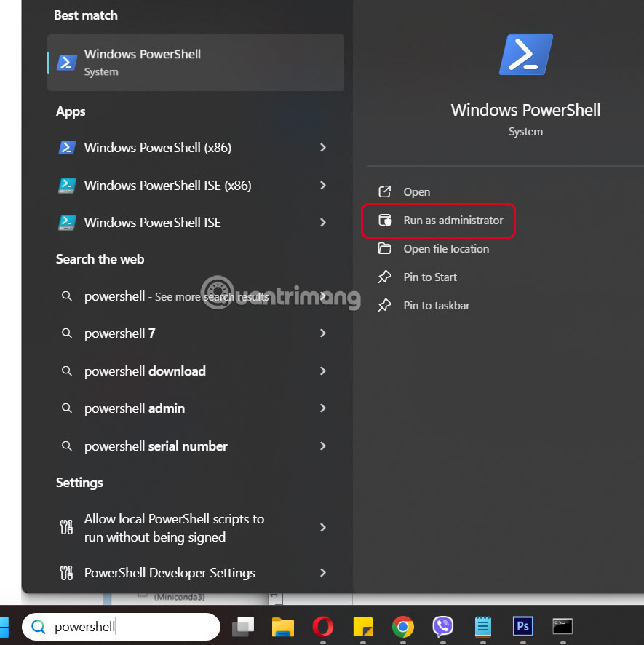This screenshot has height=645, width=644.
Task: Open the file location of PowerShell
Action: (x=444, y=248)
